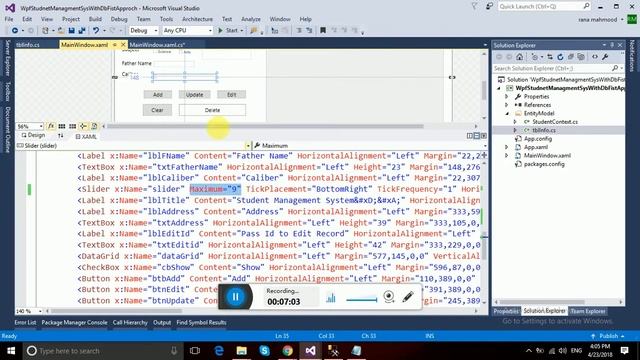Click the Quick Launch search icon
This screenshot has height=360, width=640.
click(586, 6)
